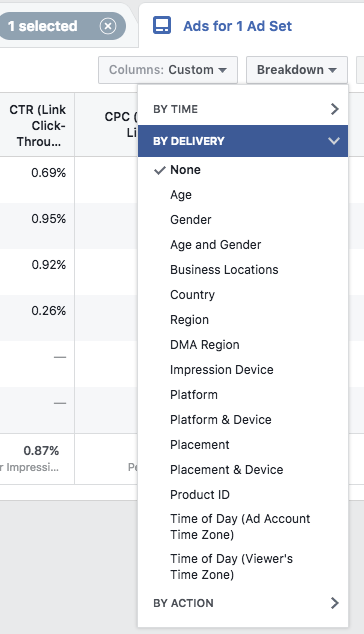Select Platform & Device breakdown
This screenshot has width=364, height=634.
[x=220, y=420]
